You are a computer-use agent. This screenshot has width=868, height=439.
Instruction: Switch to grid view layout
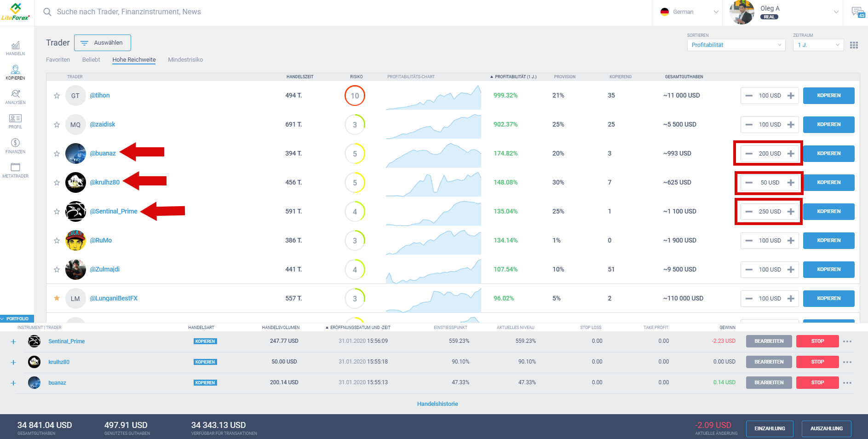854,45
